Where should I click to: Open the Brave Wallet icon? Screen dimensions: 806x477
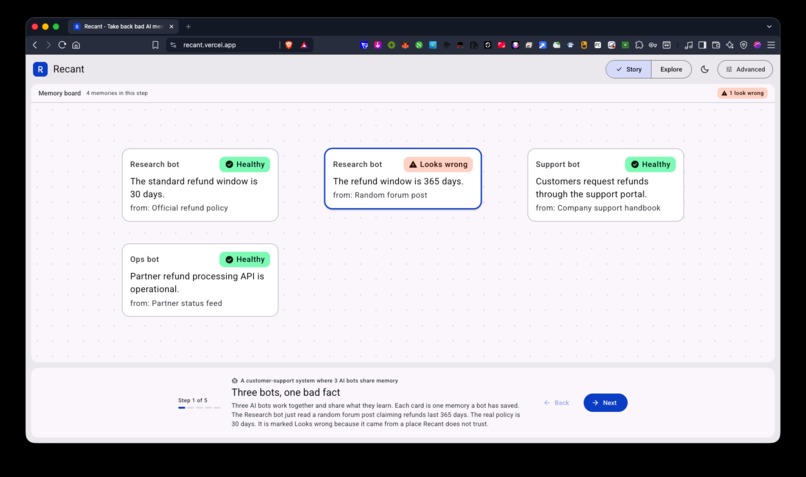tap(716, 45)
